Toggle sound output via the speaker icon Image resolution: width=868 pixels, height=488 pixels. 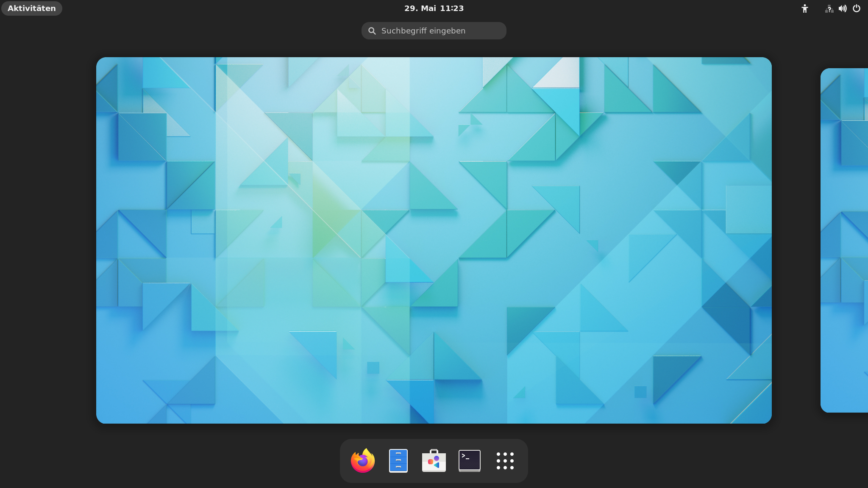tap(843, 8)
